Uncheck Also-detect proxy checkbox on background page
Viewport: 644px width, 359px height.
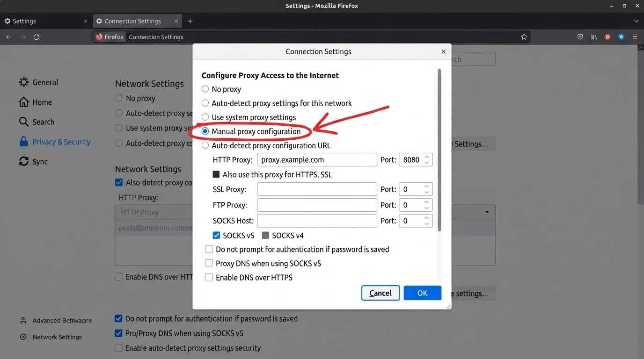tap(119, 183)
